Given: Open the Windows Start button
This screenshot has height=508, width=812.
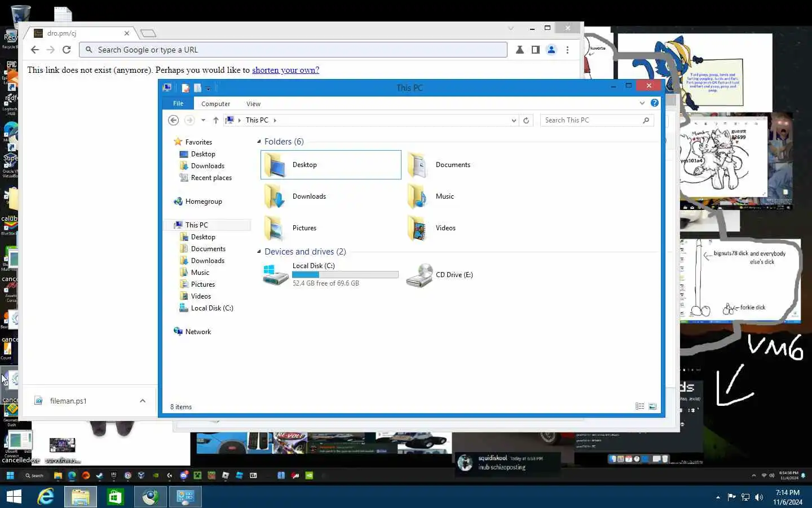Looking at the screenshot, I should pos(14,497).
